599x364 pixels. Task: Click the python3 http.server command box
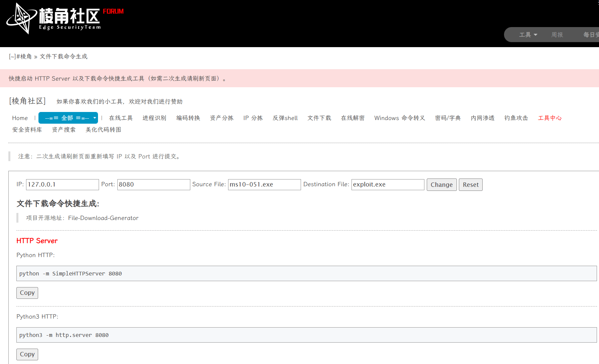(x=307, y=335)
